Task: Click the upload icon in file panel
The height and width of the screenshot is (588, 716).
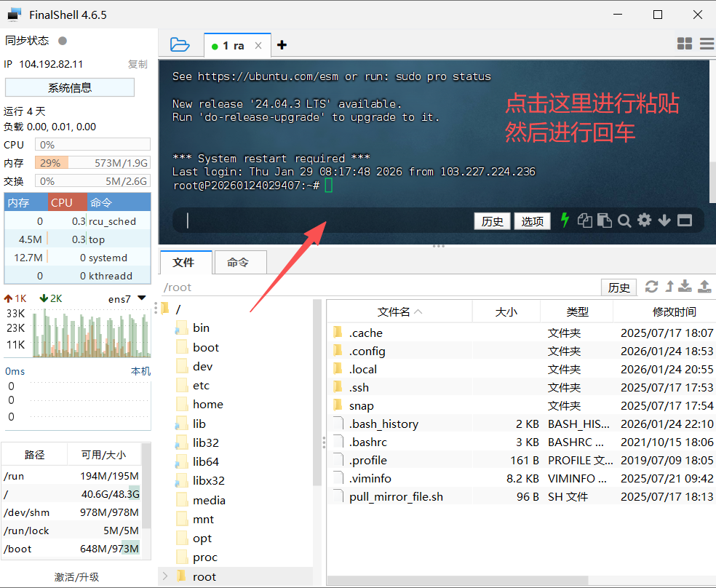Action: point(704,287)
